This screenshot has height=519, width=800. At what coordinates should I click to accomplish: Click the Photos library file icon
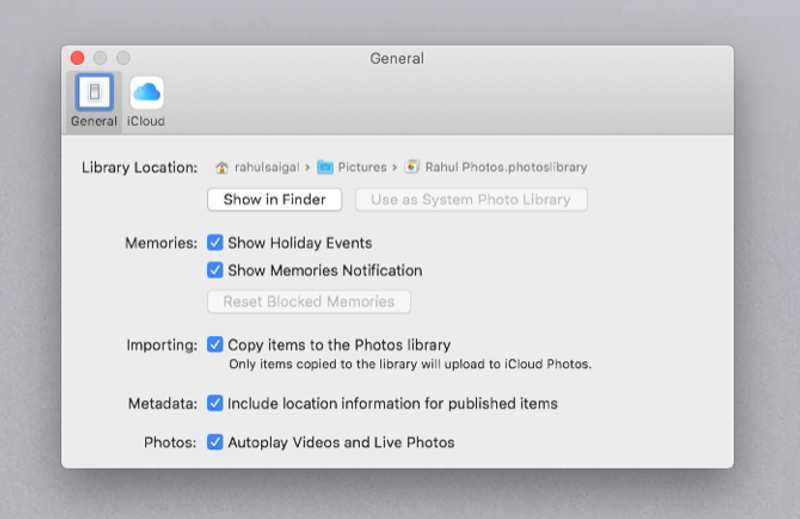pyautogui.click(x=413, y=168)
